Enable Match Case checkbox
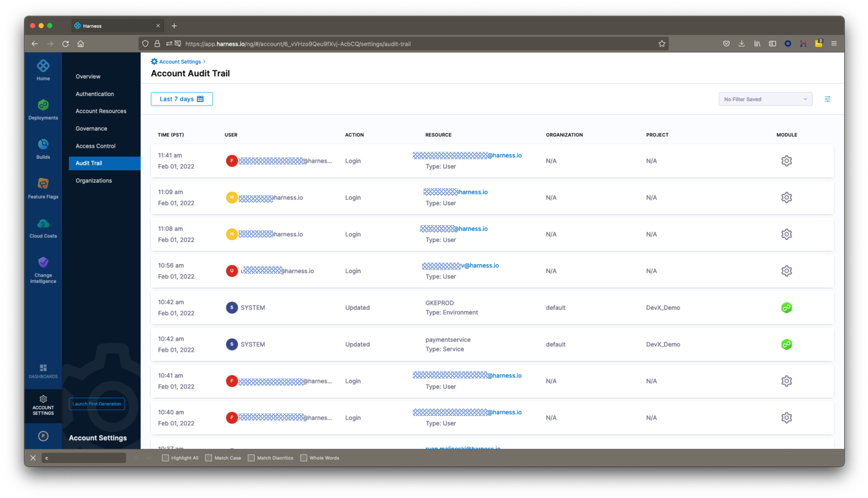This screenshot has height=498, width=868. tap(209, 458)
